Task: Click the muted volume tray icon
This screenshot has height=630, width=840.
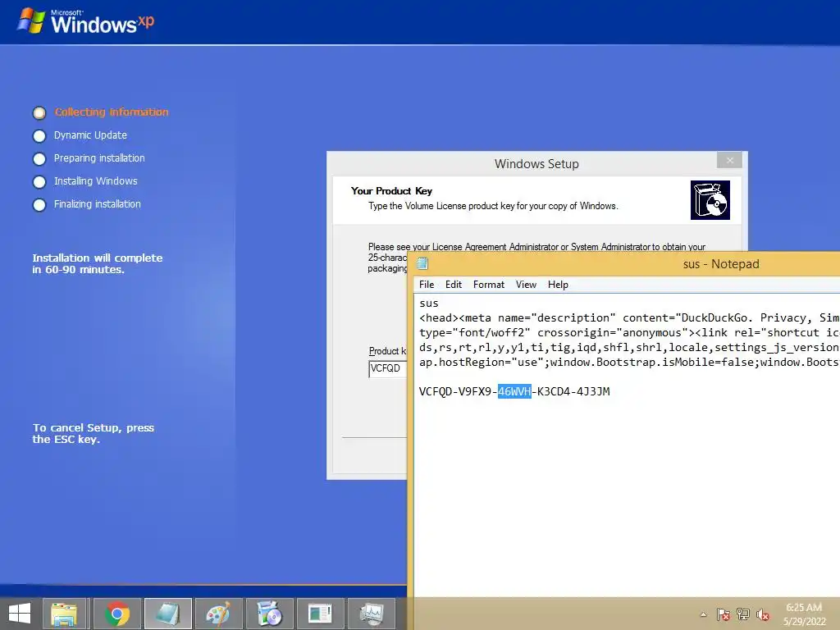Action: tap(763, 614)
